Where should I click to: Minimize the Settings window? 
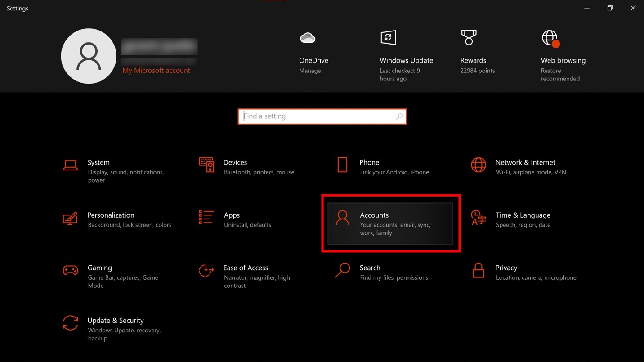(x=587, y=8)
